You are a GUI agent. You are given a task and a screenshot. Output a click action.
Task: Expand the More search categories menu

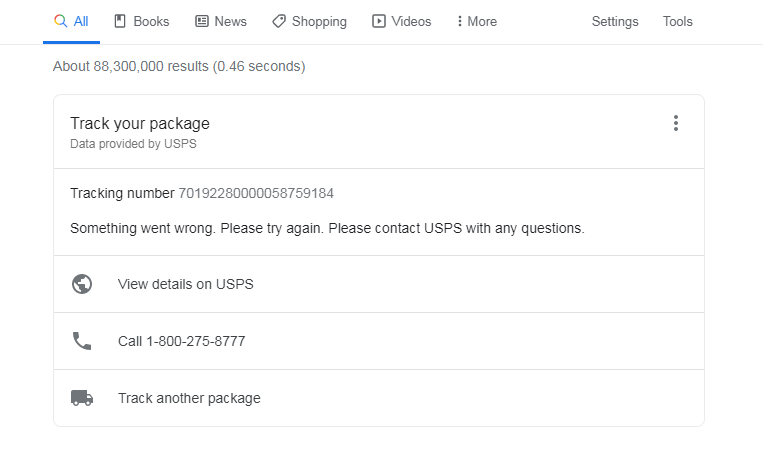476,21
